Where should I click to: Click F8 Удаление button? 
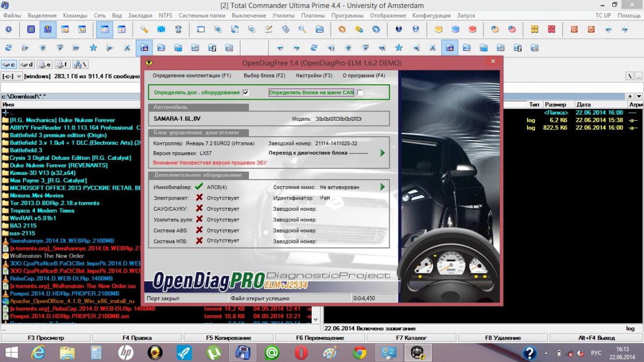coord(503,338)
